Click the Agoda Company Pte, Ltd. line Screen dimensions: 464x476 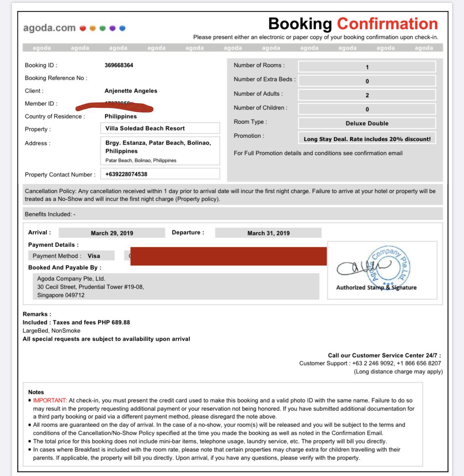coord(71,278)
